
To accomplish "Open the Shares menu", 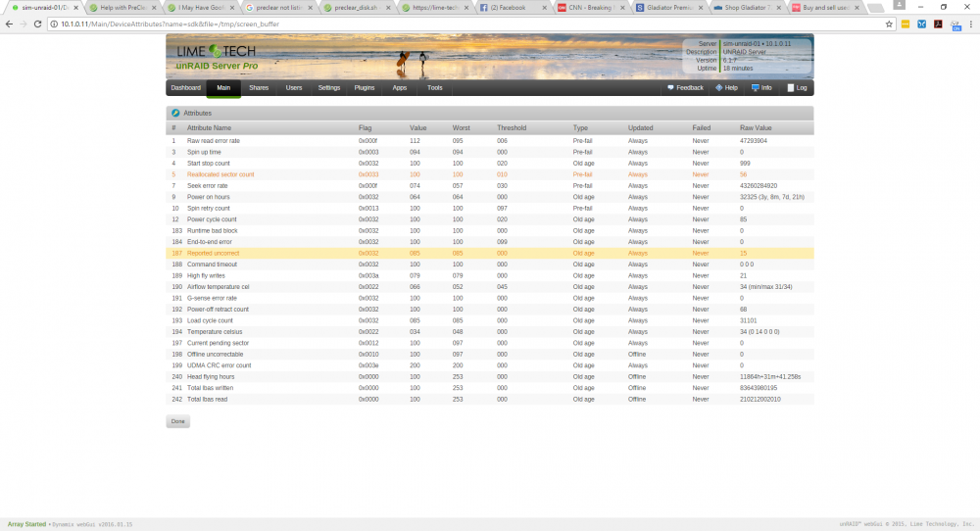I will [x=259, y=87].
